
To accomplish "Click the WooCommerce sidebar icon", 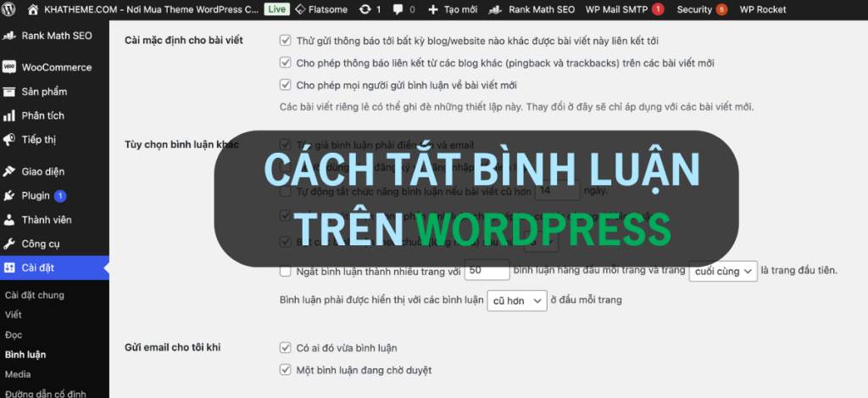I will [x=8, y=68].
